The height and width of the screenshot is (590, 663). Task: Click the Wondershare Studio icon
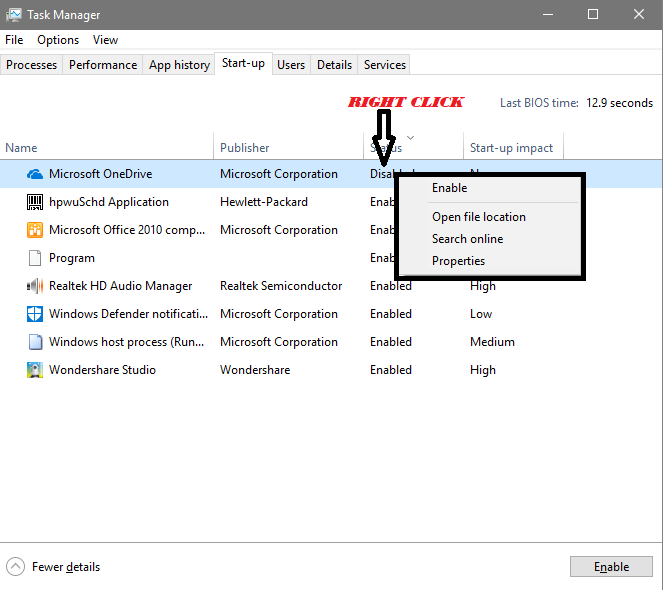35,370
